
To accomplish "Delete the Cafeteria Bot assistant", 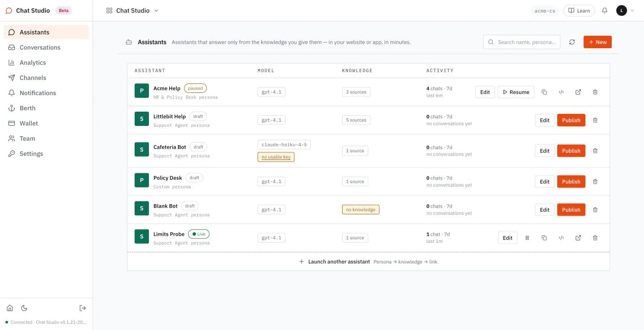I will tap(595, 151).
